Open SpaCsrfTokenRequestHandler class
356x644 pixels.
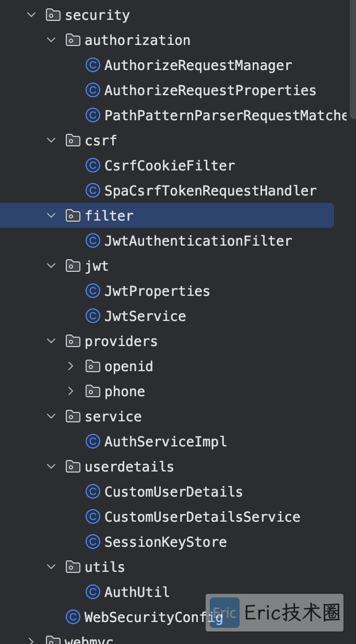[x=210, y=191]
